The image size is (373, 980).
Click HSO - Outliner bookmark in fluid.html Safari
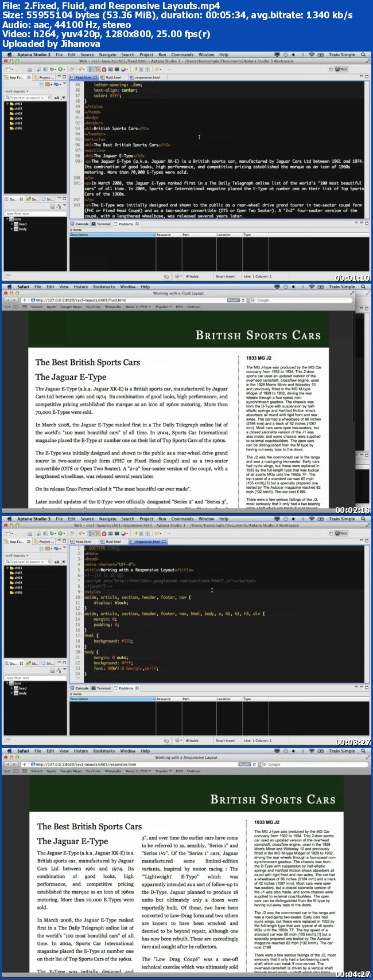[x=188, y=307]
